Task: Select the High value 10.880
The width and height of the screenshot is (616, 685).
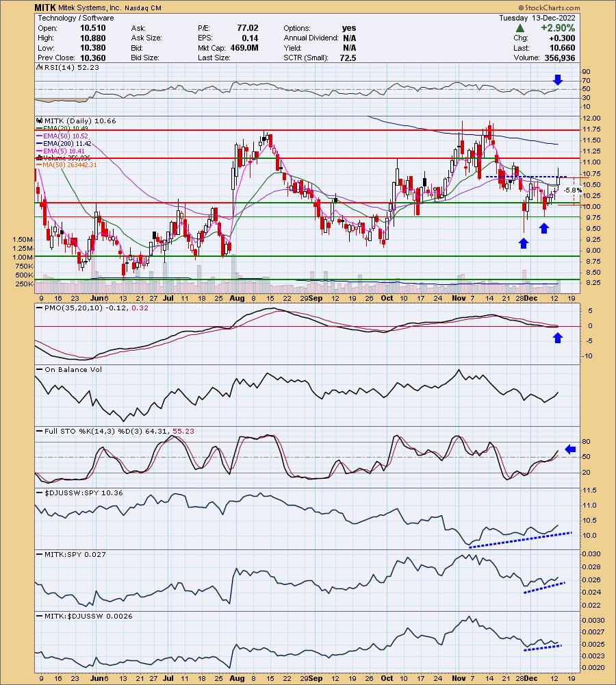Action: coord(92,38)
